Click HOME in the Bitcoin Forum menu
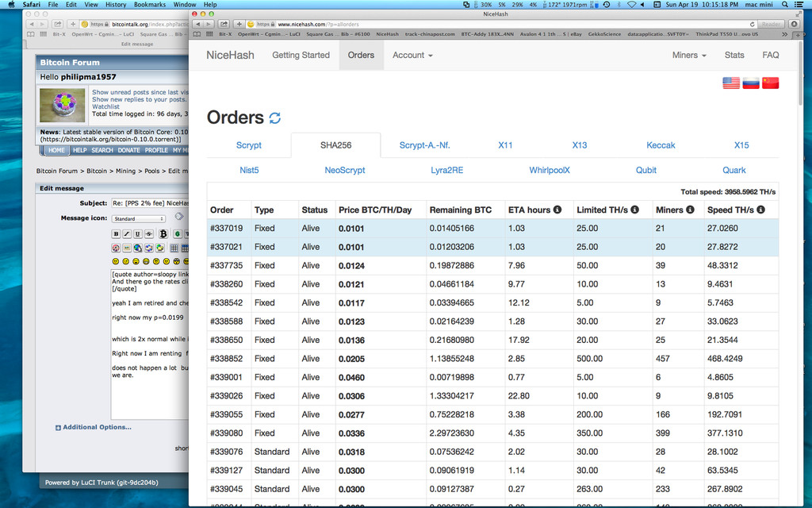 56,150
